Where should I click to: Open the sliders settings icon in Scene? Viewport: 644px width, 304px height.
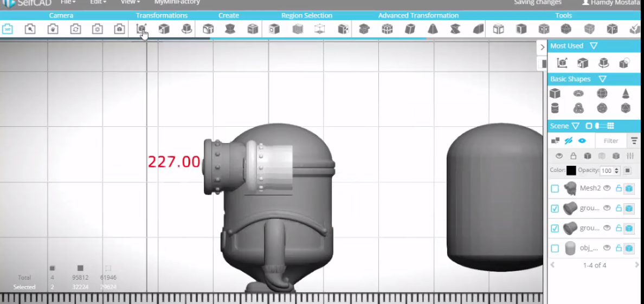pos(629,156)
